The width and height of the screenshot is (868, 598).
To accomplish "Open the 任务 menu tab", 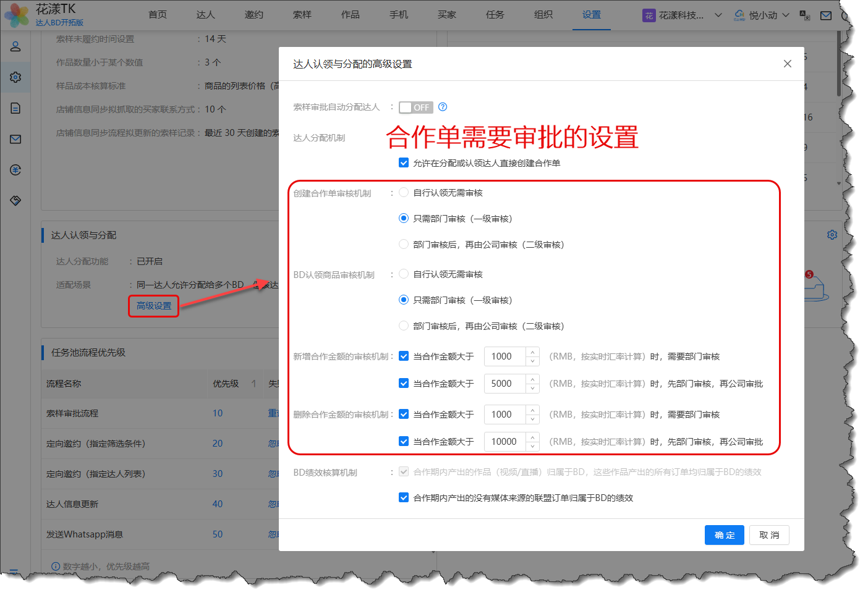I will coord(495,15).
